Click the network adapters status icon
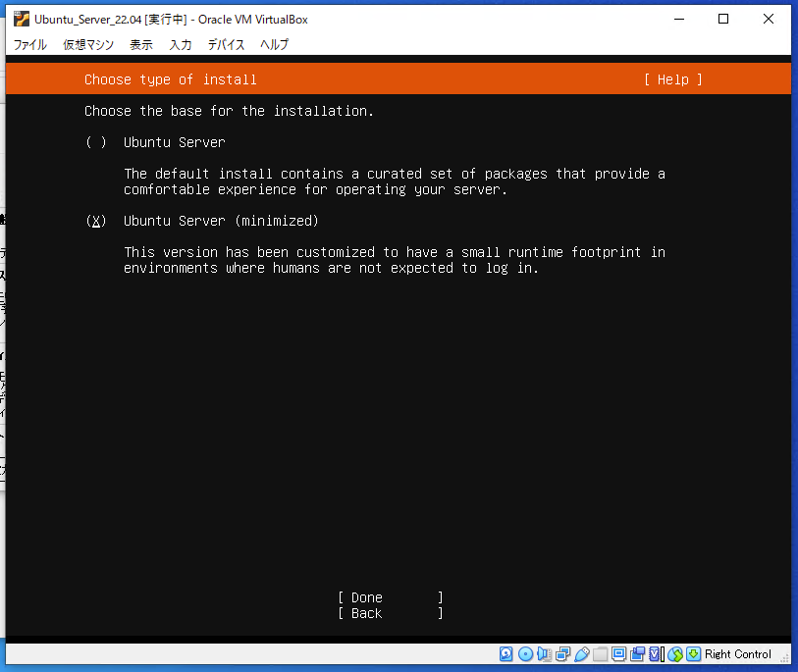798x672 pixels. 562,654
